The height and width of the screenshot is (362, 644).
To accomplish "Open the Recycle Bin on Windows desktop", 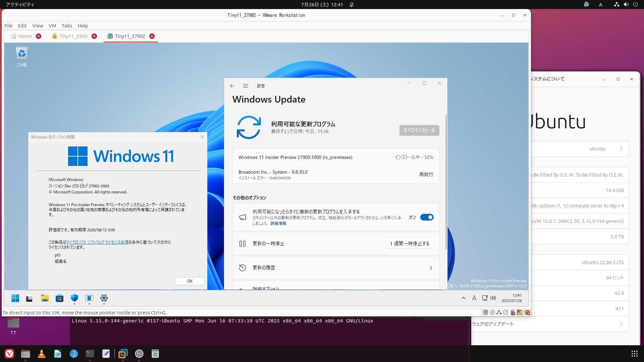I will pos(21,57).
